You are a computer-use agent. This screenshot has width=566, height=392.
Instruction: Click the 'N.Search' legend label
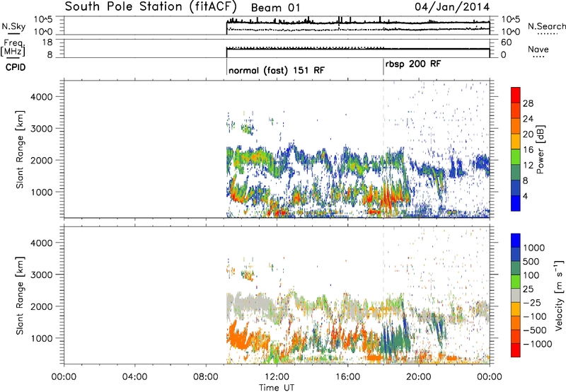(x=546, y=26)
